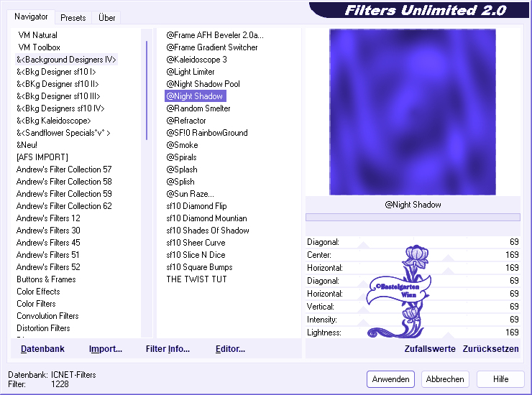Choose @Refractor filter
Screen dimensions: 532x395
click(186, 121)
